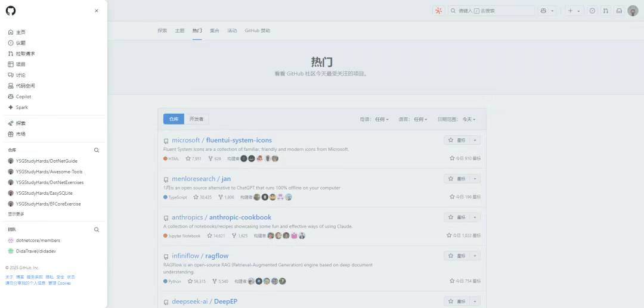The width and height of the screenshot is (644, 308).
Task: Search teams using 团队 magnifier icon
Action: tap(97, 230)
